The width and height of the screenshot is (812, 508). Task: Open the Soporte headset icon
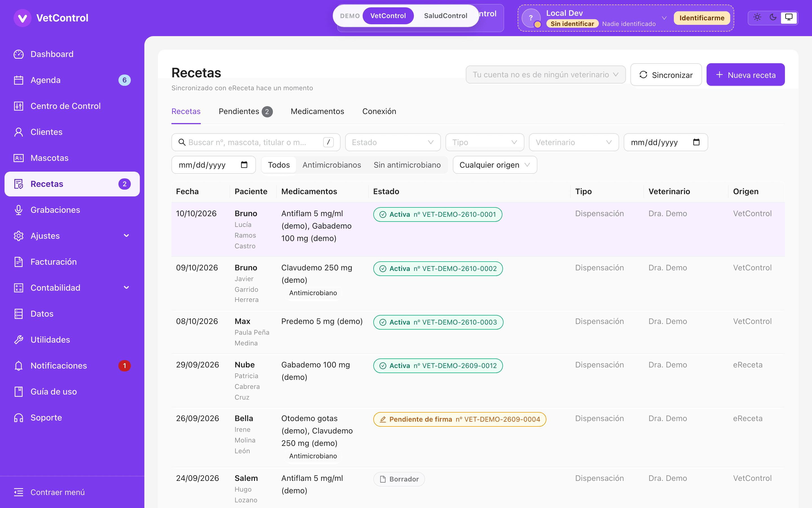pos(18,418)
